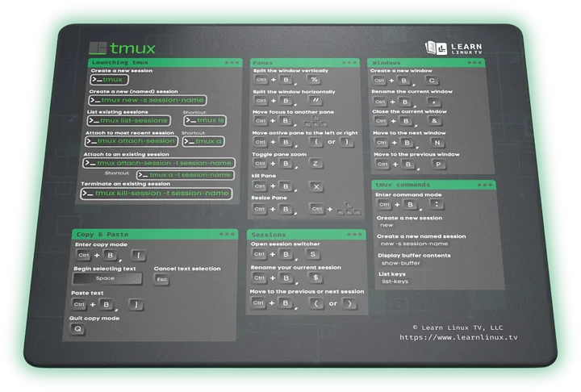The height and width of the screenshot is (392, 581).
Task: Click the three dots in the Panes header
Action: click(x=349, y=63)
